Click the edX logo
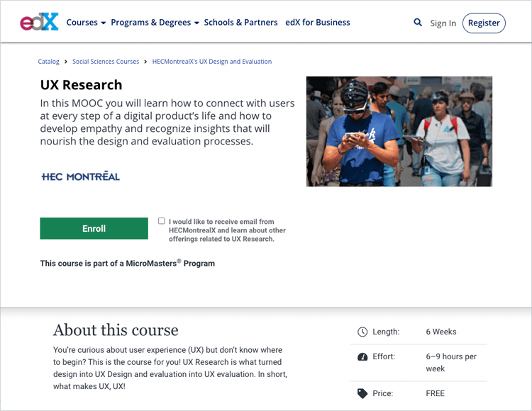532x411 pixels. (39, 22)
